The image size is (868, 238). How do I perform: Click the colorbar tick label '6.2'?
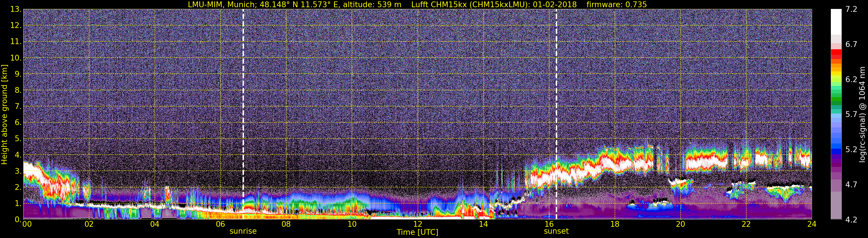(x=851, y=80)
